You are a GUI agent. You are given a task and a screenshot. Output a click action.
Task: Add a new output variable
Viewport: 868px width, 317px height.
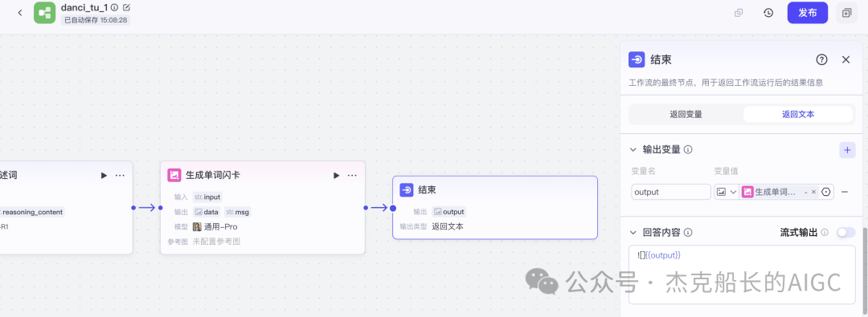coord(848,149)
